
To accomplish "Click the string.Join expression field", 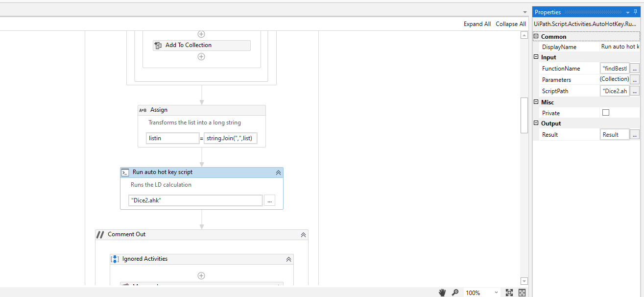I will click(230, 138).
